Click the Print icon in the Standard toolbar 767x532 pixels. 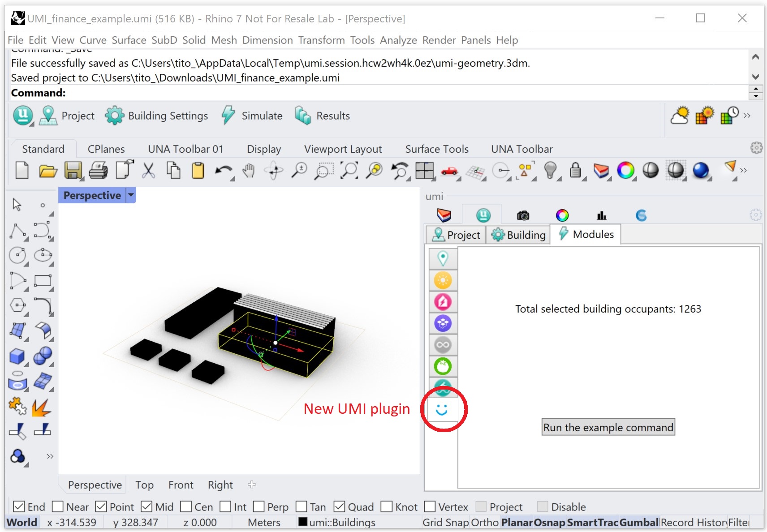click(x=98, y=171)
